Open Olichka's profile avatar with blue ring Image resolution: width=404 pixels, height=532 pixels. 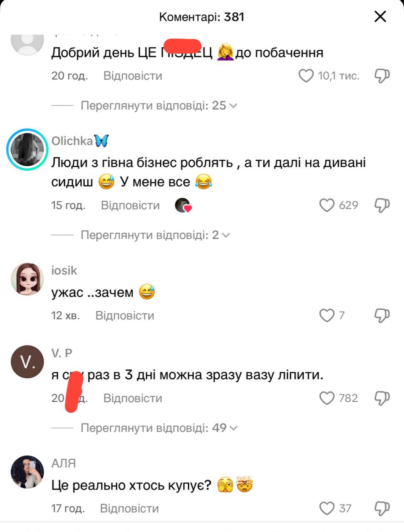pos(27,150)
